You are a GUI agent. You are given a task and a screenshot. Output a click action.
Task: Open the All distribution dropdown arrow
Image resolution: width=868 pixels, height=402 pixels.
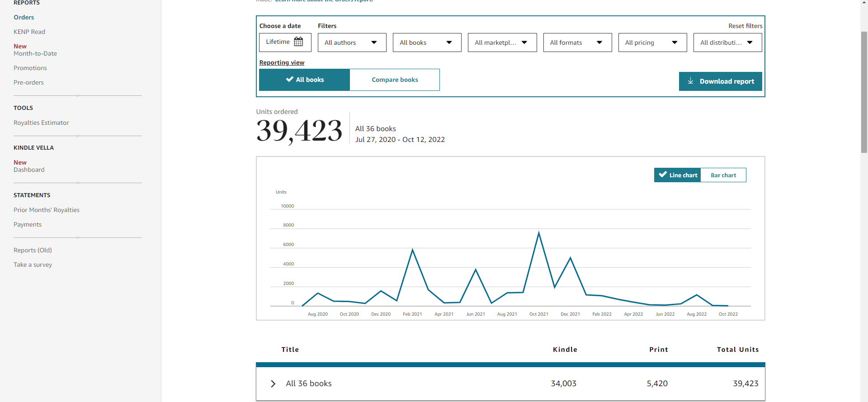pyautogui.click(x=750, y=43)
